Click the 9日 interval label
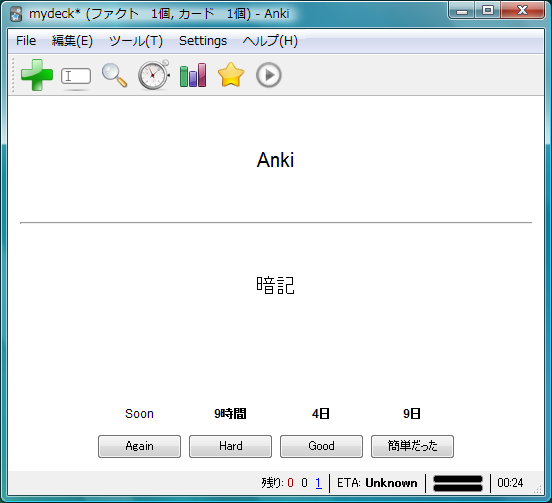 click(412, 414)
